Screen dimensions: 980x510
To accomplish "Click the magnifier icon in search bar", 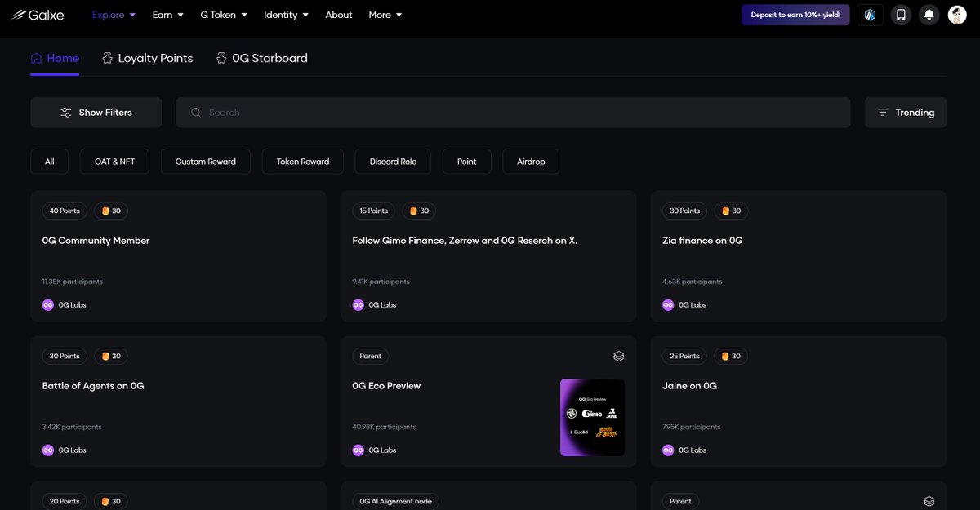I will pos(196,113).
